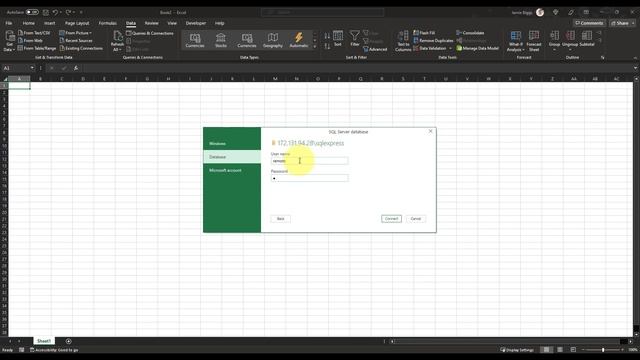
Task: Open Data Validation dropdown arrow
Action: 451,48
